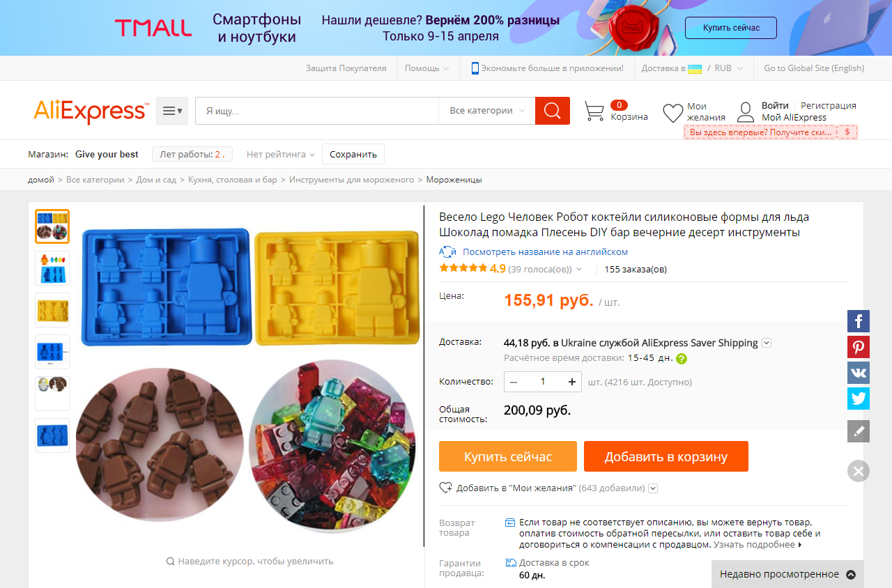
Task: Click the orange search magnifier button
Action: pos(553,111)
